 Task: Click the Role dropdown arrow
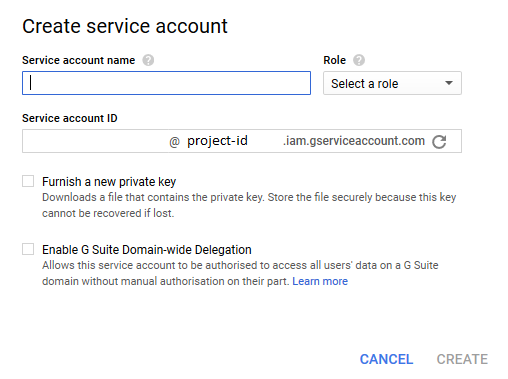tap(449, 83)
